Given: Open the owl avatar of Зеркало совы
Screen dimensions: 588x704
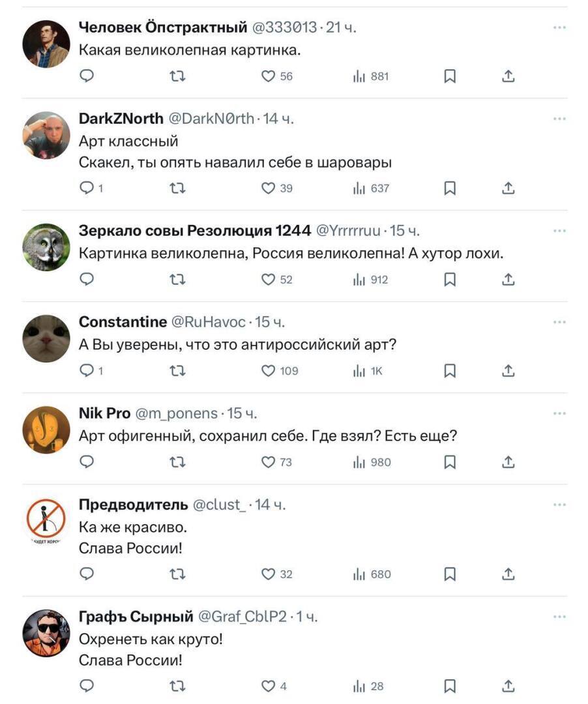Looking at the screenshot, I should 46,247.
